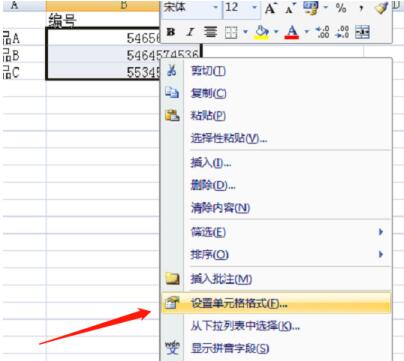Image resolution: width=404 pixels, height=361 pixels.
Task: Select column B header
Action: 103,5
